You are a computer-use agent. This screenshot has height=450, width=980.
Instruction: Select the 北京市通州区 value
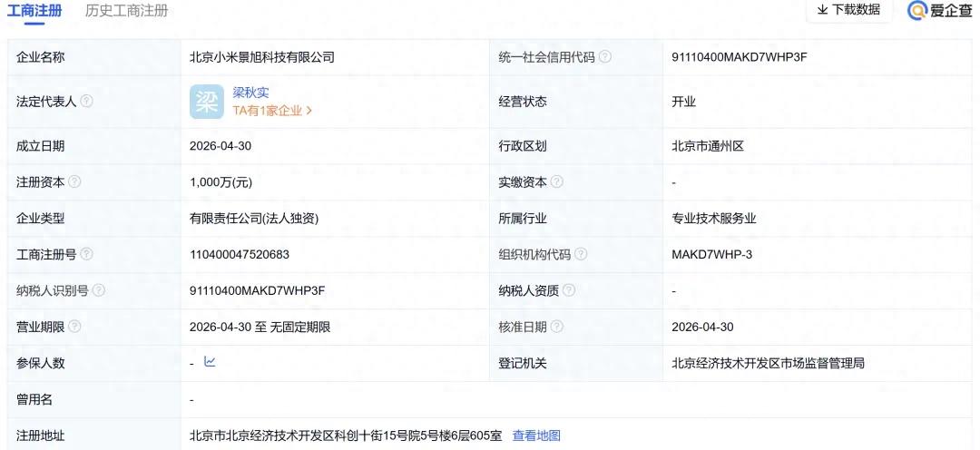708,146
